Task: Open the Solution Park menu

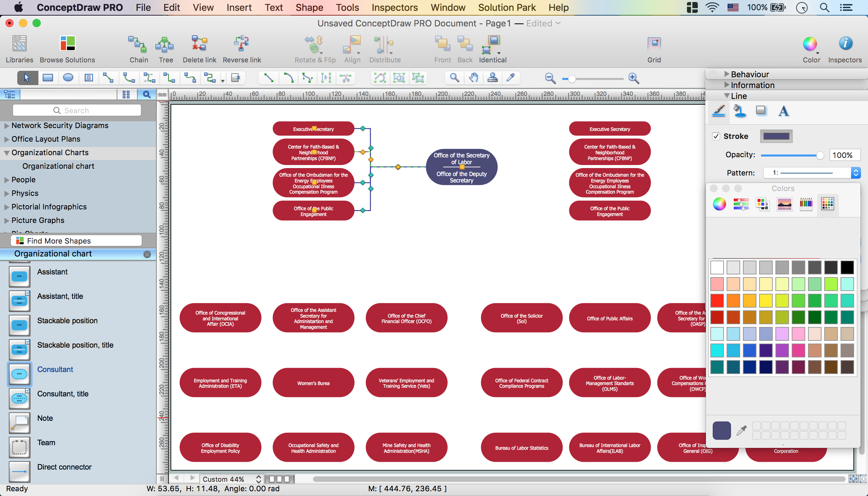Action: click(507, 7)
